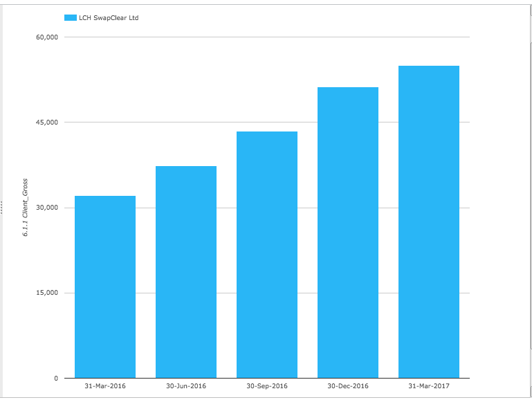Screen dimensions: 532x400
Task: Select the 31-Mar-2017 bar
Action: point(429,221)
